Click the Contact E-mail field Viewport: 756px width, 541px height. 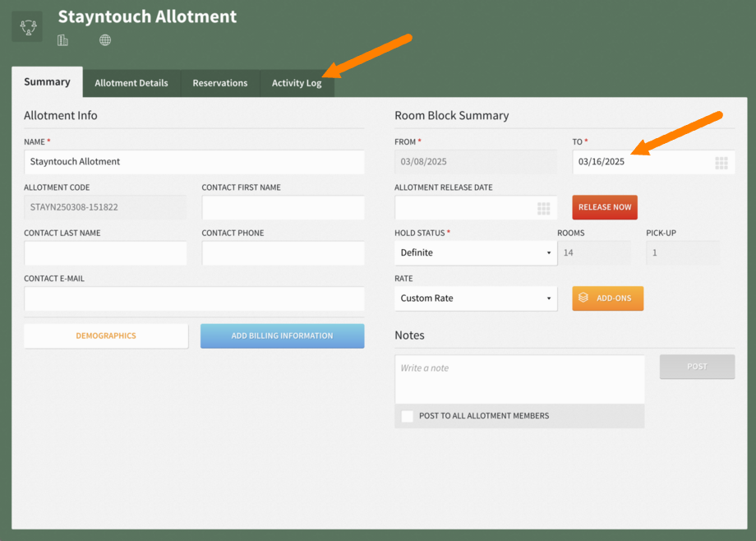click(194, 298)
